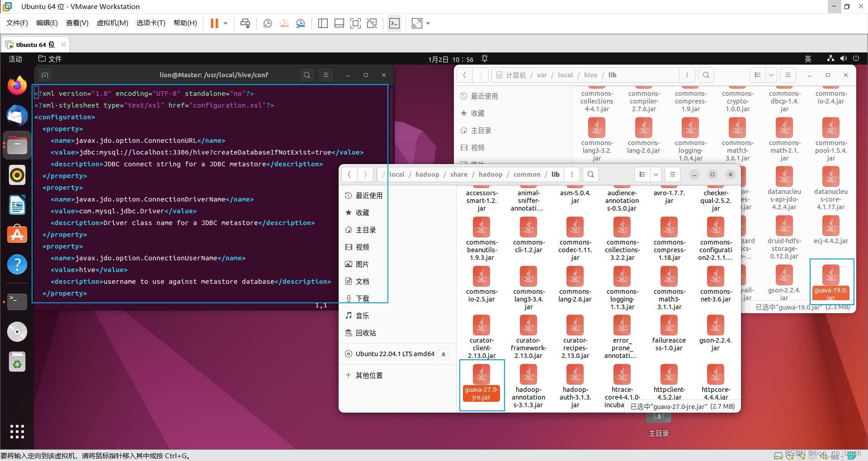
Task: Click 'usr' in the hive lib path bar
Action: point(542,75)
